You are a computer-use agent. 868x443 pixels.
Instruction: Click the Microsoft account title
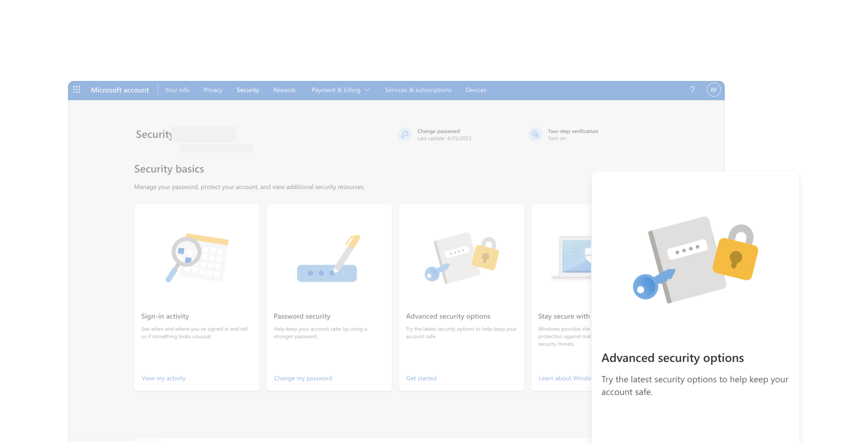click(x=120, y=90)
